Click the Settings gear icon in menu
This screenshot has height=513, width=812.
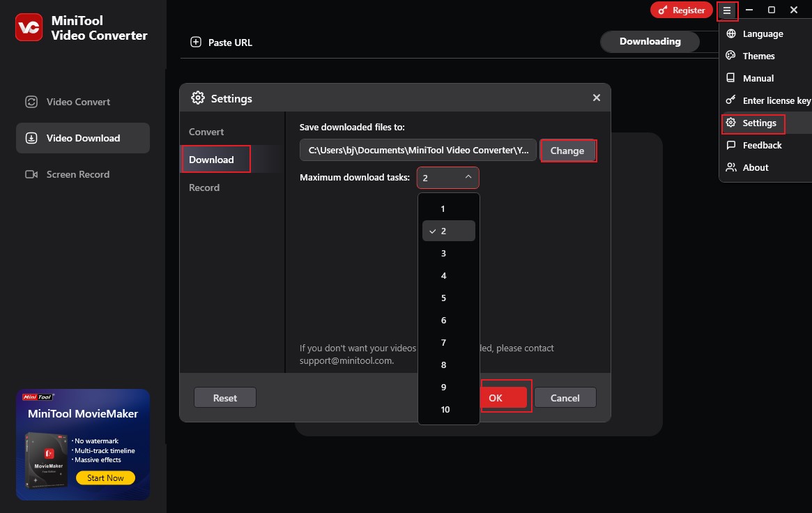tap(730, 123)
